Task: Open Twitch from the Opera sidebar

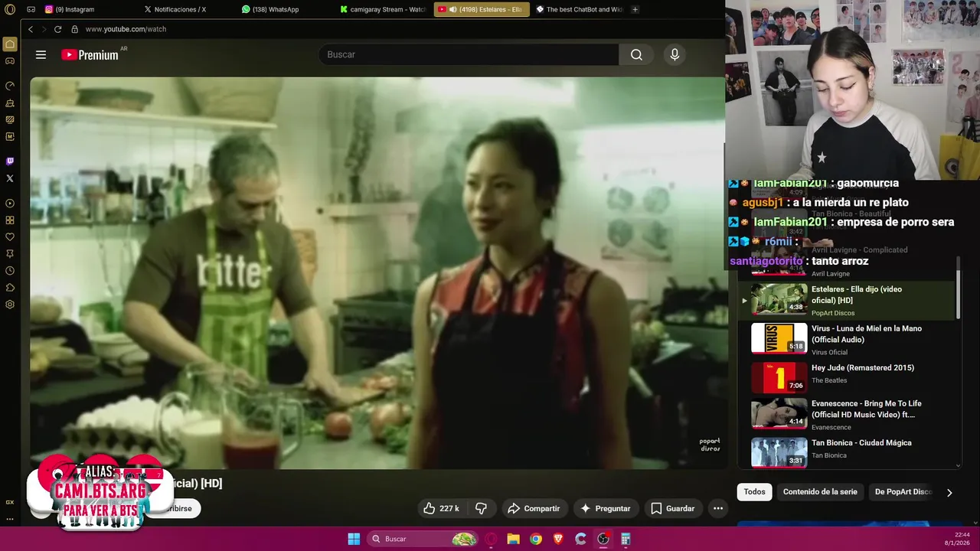Action: tap(10, 161)
